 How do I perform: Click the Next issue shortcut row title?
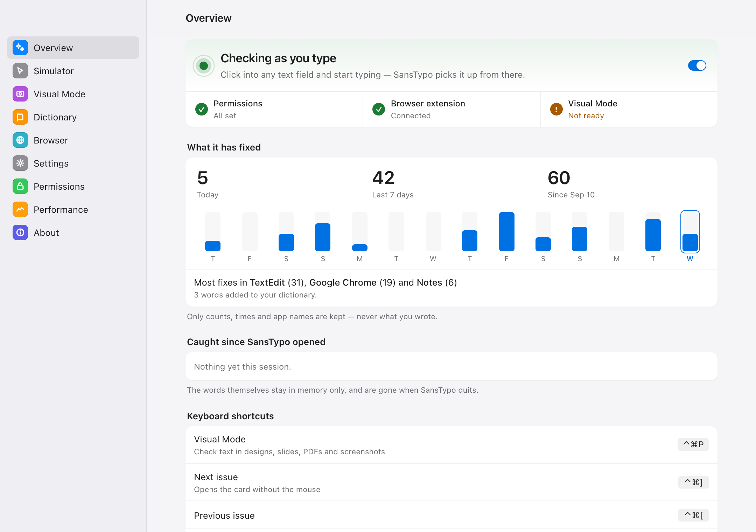[x=216, y=477]
